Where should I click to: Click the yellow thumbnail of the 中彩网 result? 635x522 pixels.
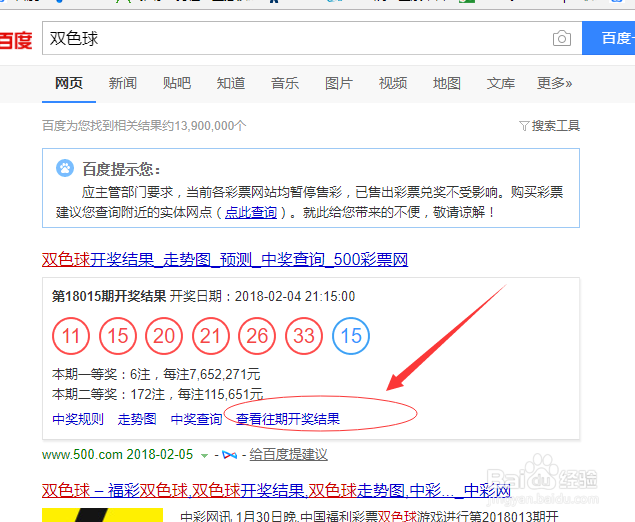(102, 515)
